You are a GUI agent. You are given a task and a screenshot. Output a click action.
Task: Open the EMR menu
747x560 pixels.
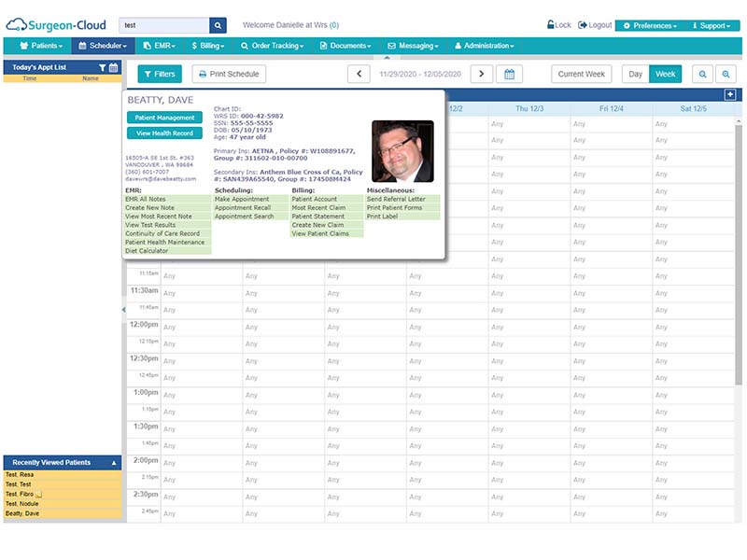160,46
